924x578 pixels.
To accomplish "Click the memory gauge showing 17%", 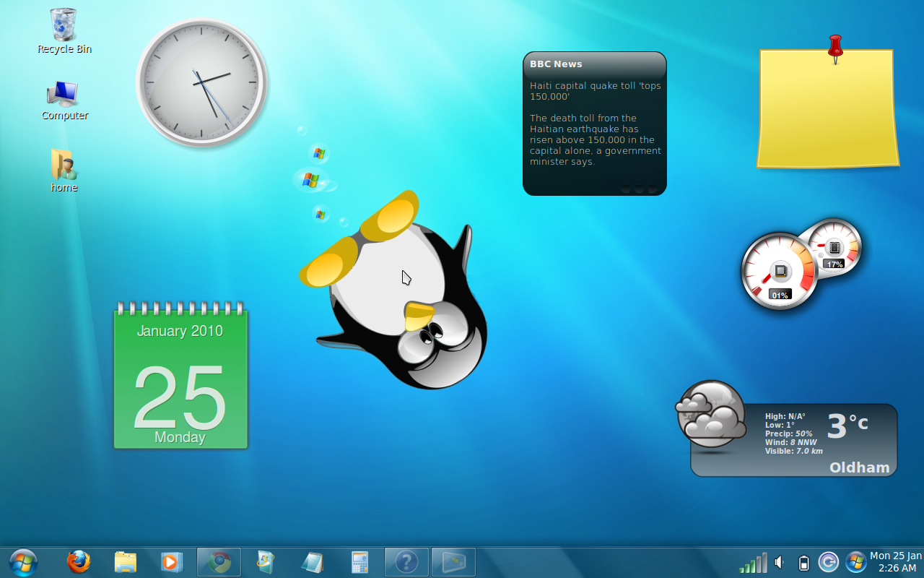I will point(834,248).
